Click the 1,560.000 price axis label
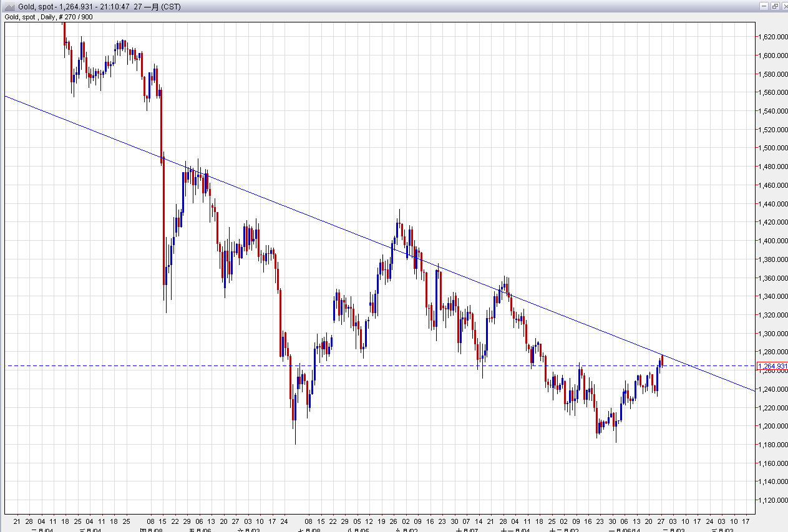Image resolution: width=788 pixels, height=532 pixels. click(x=772, y=92)
